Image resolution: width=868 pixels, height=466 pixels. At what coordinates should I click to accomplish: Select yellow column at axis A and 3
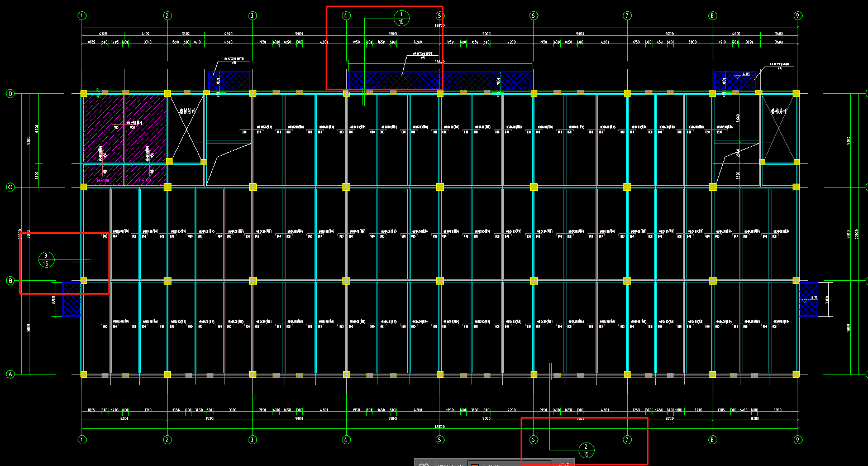[x=252, y=374]
